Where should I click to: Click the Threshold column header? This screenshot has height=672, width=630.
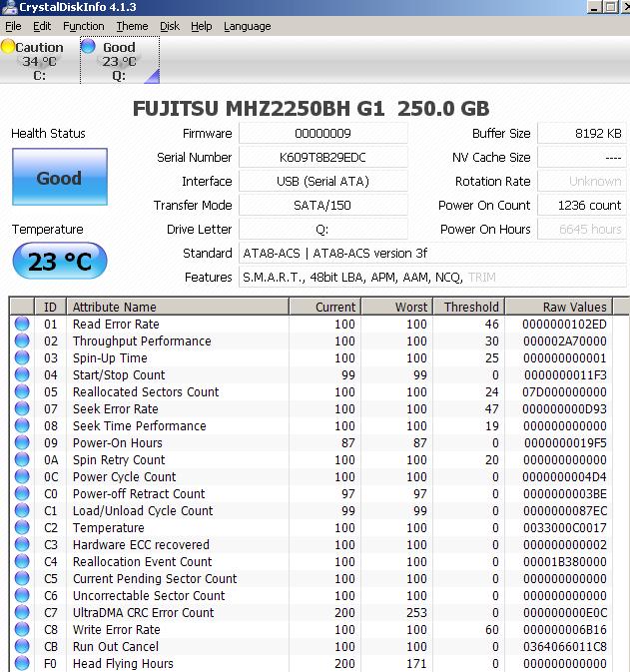[x=469, y=307]
